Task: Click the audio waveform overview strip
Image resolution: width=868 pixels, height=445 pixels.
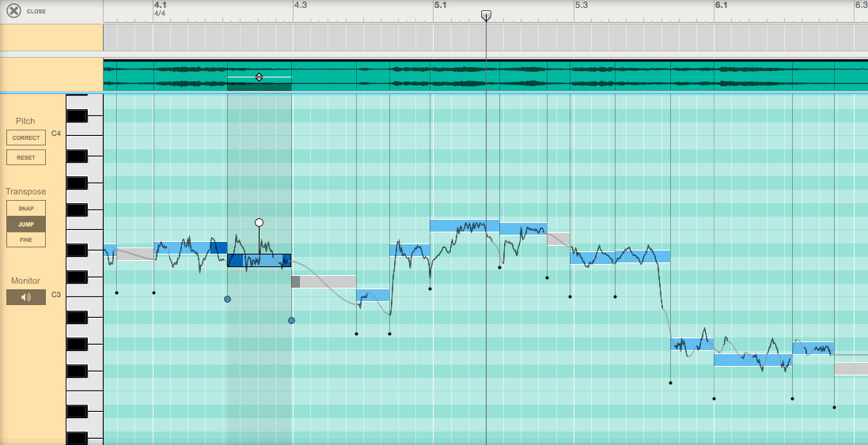Action: pyautogui.click(x=554, y=75)
